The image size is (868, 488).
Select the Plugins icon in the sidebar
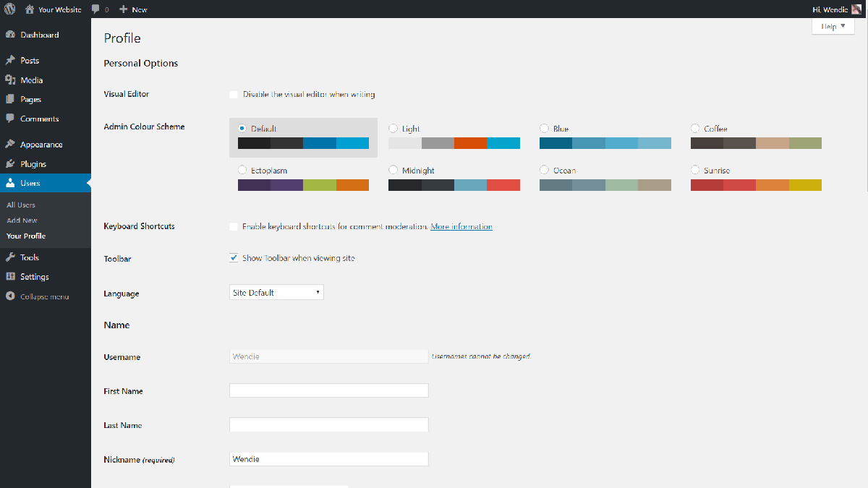pyautogui.click(x=12, y=163)
